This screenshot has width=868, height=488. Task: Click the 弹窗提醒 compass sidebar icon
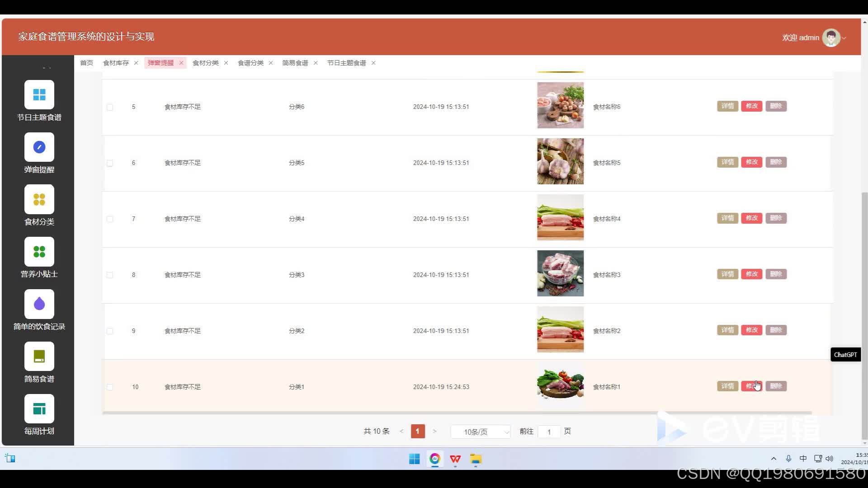click(x=39, y=147)
